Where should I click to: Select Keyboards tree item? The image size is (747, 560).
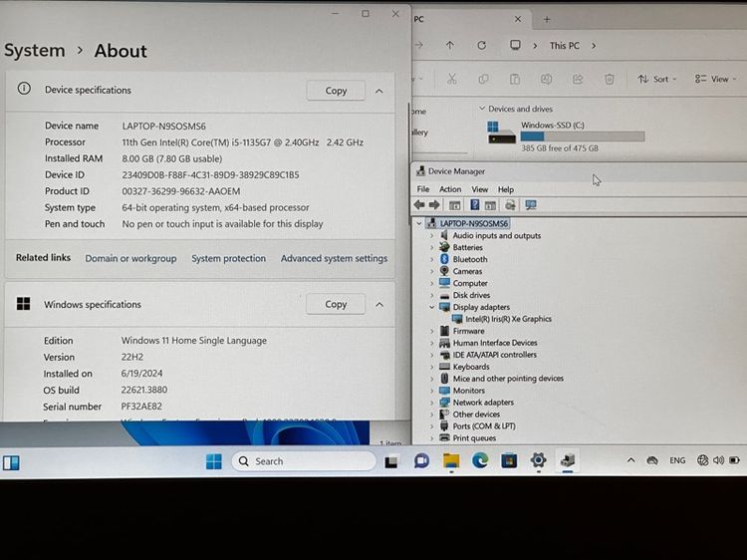point(471,367)
